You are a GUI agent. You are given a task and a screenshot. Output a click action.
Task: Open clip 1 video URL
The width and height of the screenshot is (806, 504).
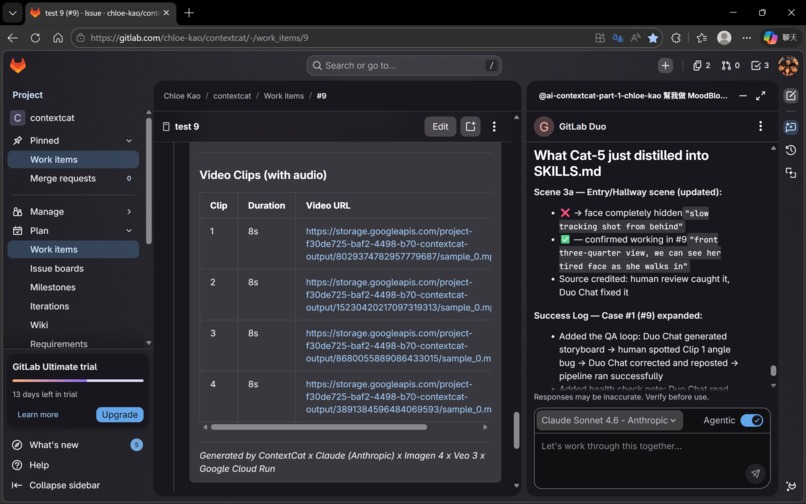pos(398,244)
